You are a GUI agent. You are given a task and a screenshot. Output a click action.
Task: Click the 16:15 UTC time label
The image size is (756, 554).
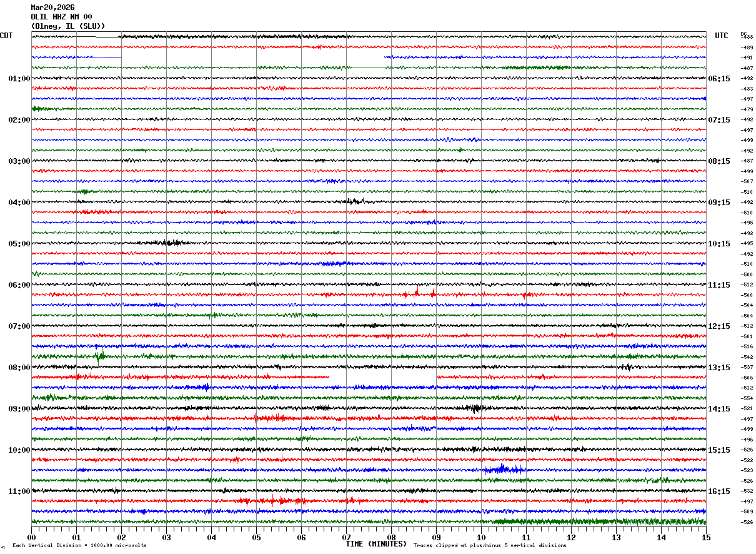click(x=719, y=491)
